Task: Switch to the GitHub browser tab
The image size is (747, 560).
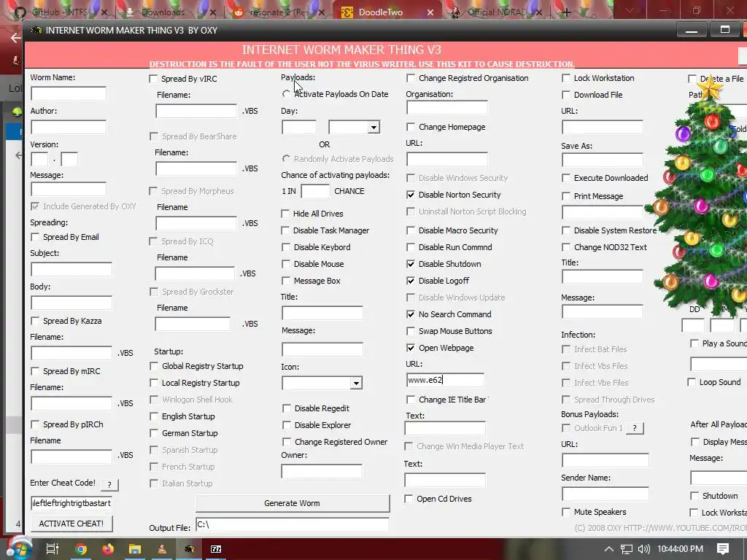Action: point(60,12)
